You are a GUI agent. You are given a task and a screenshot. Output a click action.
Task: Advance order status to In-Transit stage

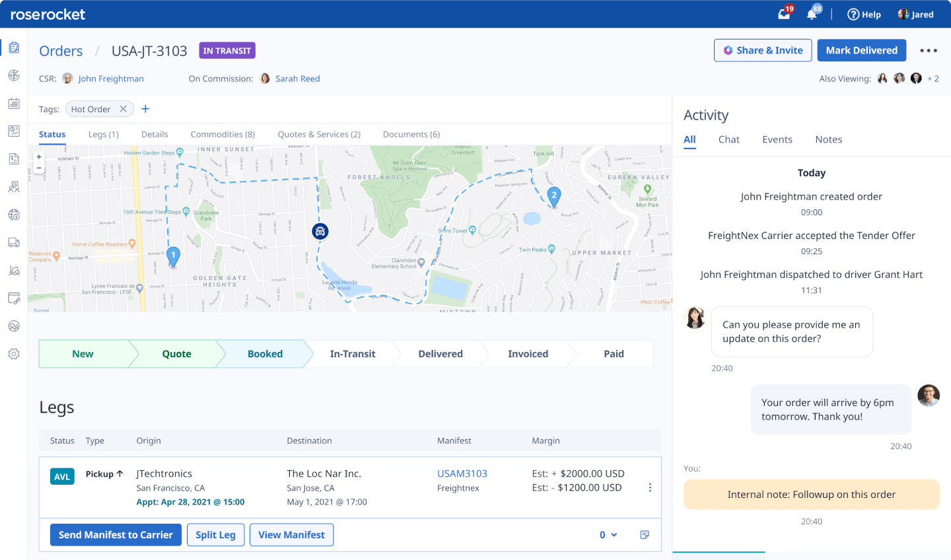[353, 354]
